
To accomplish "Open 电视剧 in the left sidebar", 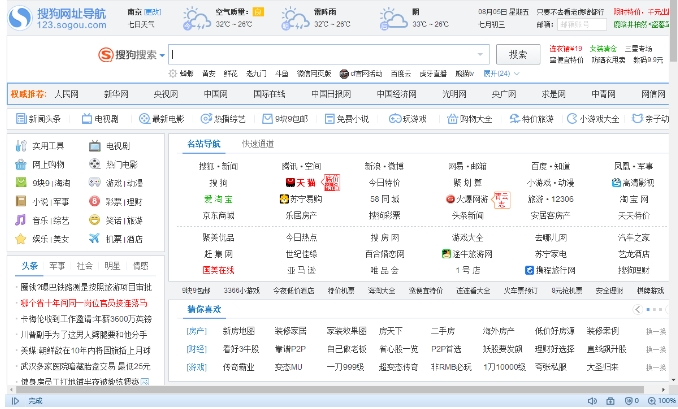I will coord(118,146).
